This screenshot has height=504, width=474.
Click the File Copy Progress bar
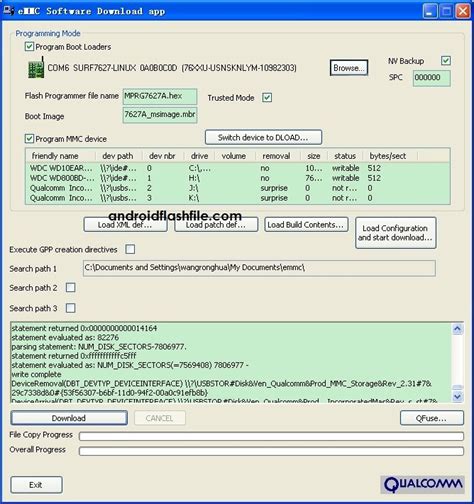click(x=271, y=436)
